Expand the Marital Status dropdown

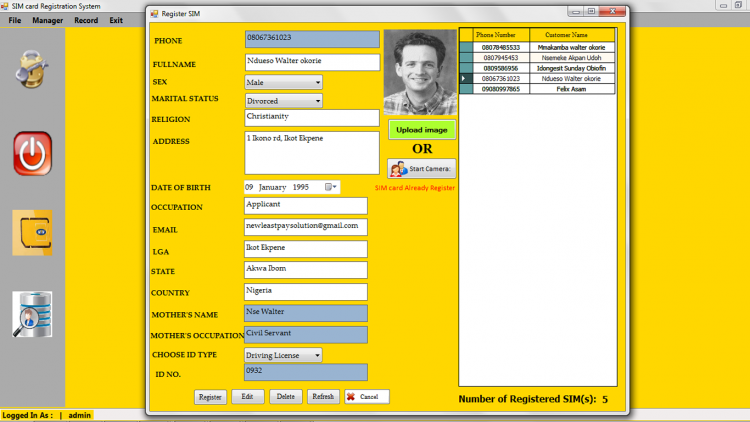point(317,101)
